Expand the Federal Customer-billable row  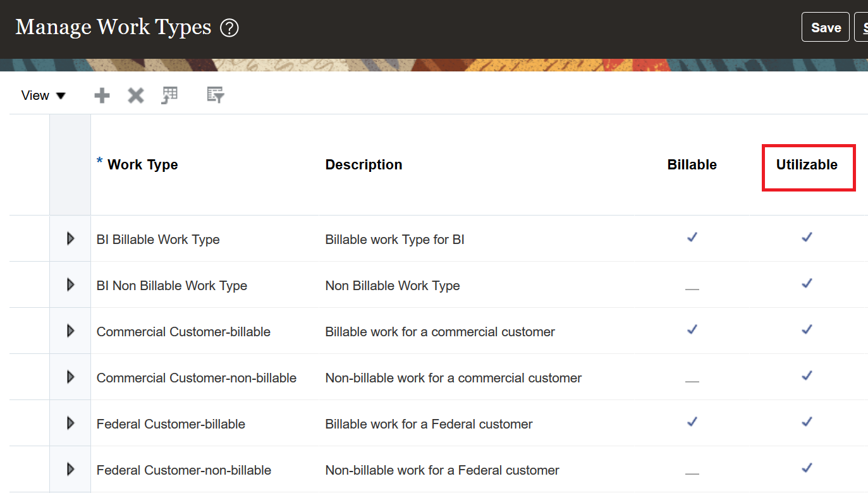pyautogui.click(x=70, y=423)
